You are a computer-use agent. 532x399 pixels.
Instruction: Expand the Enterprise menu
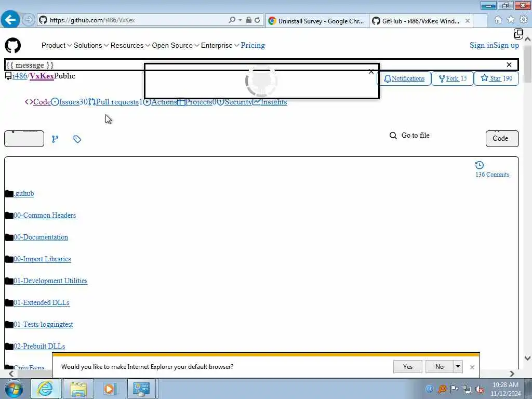(x=220, y=46)
